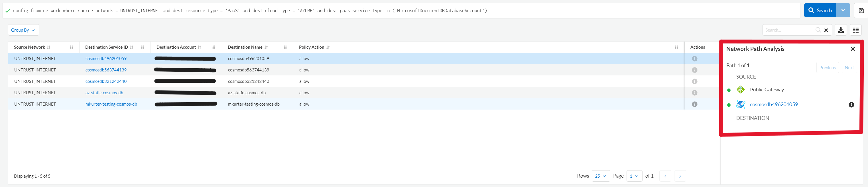The image size is (868, 187).
Task: Open Destination Account column drag handle
Action: coord(214,48)
